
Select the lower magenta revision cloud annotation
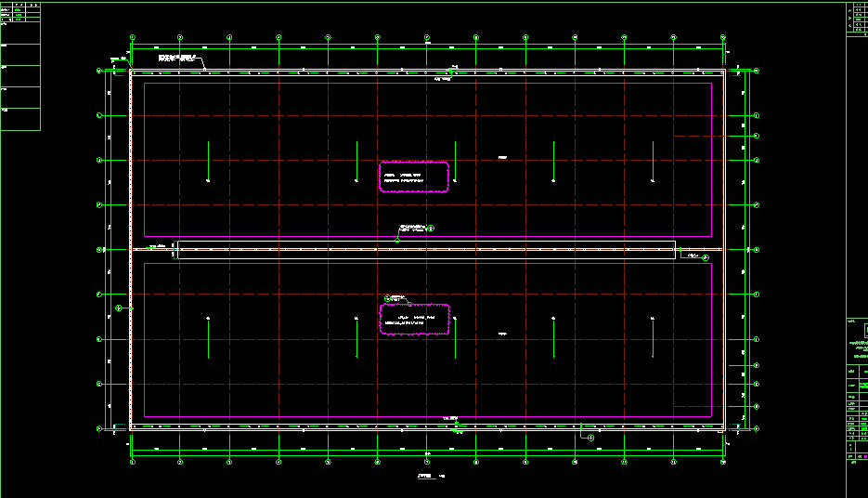tap(415, 319)
